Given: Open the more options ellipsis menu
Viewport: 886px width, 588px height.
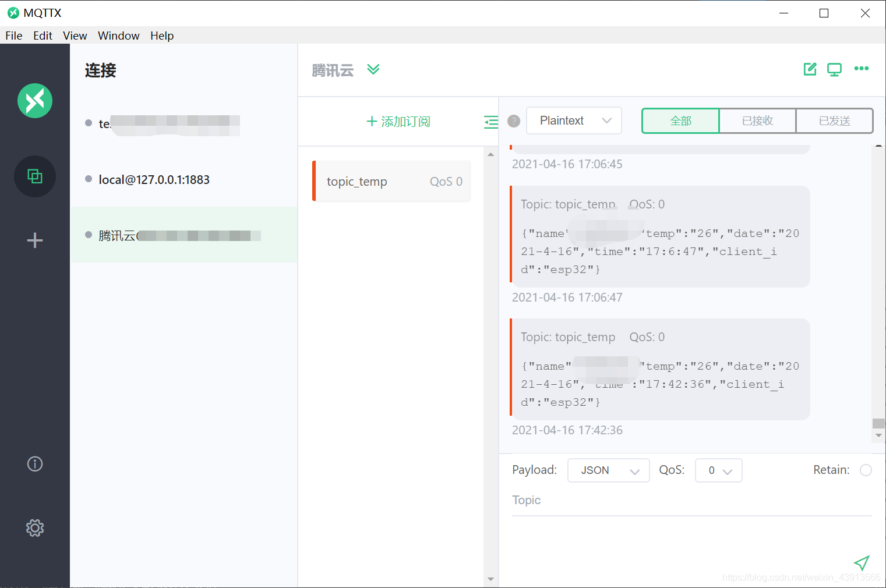Looking at the screenshot, I should point(862,69).
